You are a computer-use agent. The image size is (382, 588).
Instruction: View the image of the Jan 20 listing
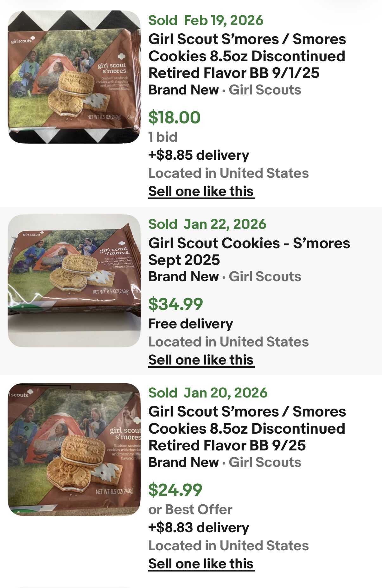click(74, 449)
